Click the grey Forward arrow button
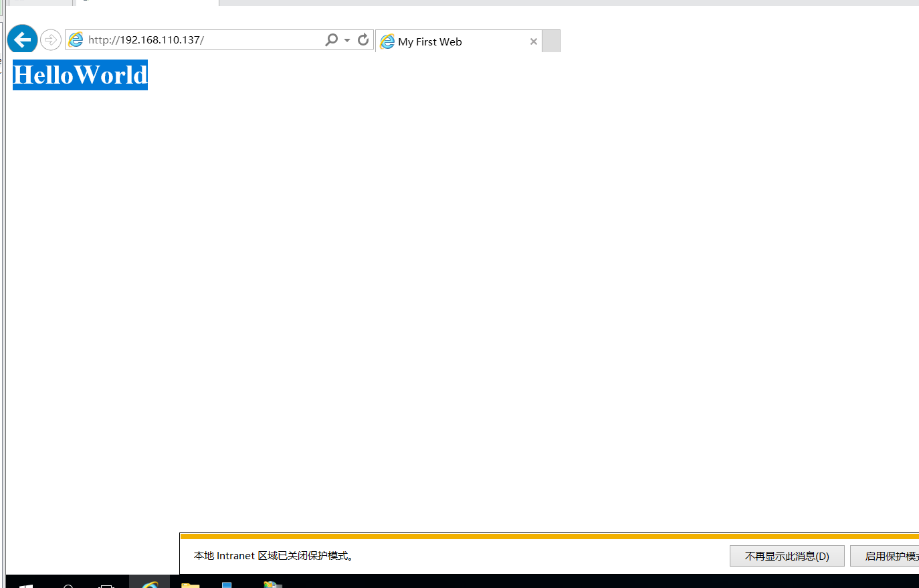 [x=51, y=40]
